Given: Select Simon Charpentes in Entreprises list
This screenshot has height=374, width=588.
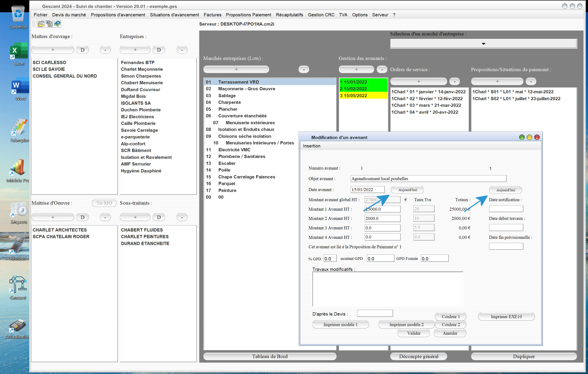Looking at the screenshot, I should [141, 76].
